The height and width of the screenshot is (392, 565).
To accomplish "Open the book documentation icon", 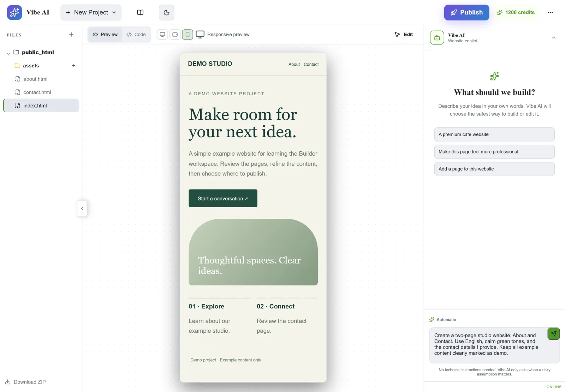I will [x=140, y=12].
